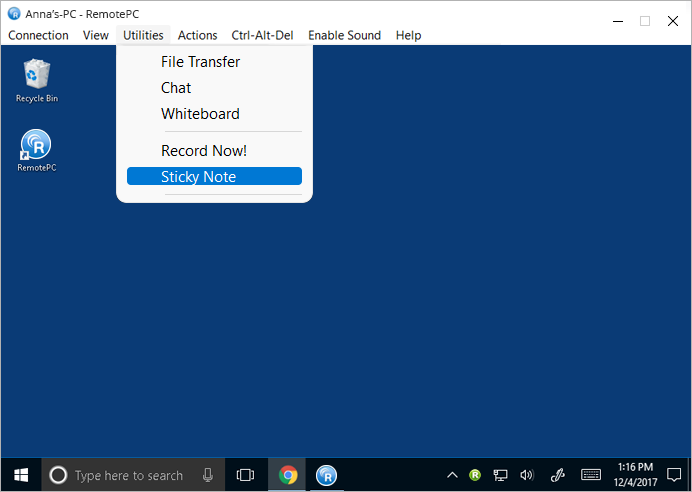Click Enable Sound in the menu bar

(344, 35)
